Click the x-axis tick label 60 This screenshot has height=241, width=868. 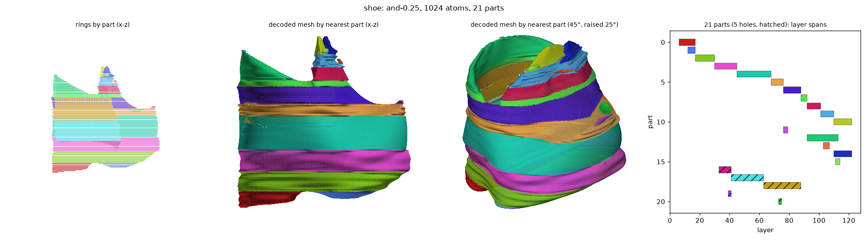pos(759,220)
